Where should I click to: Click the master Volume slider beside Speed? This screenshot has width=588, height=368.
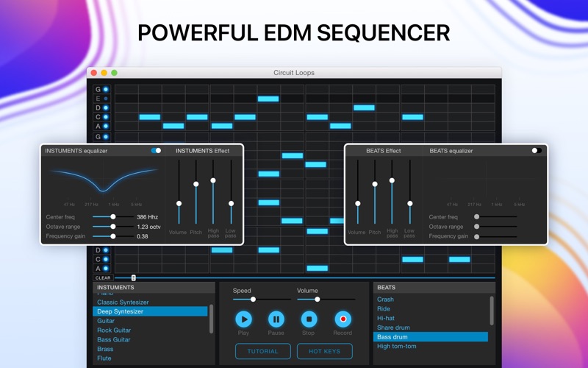318,300
